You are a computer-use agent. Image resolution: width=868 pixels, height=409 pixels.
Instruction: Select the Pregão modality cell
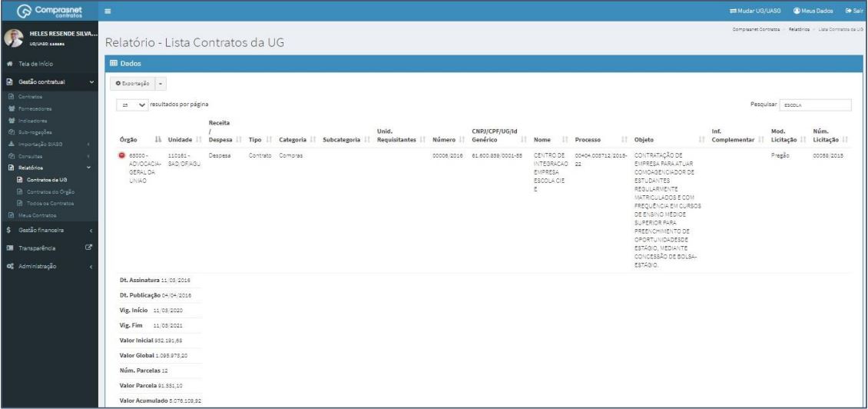coord(780,156)
